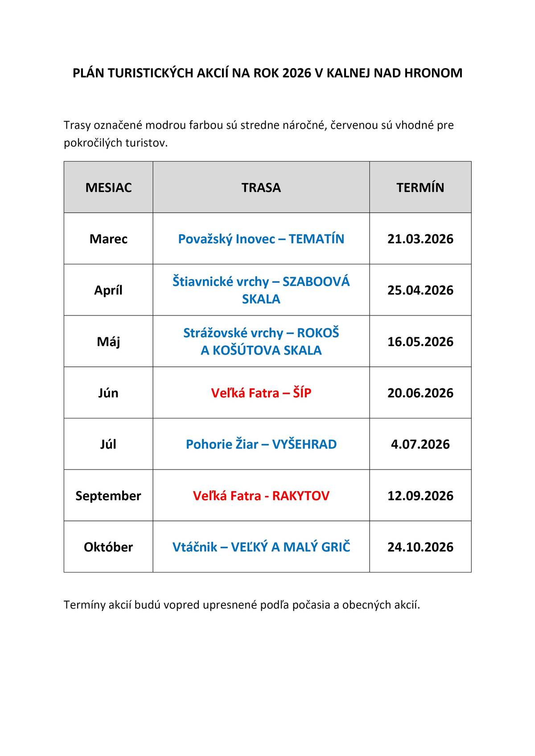The width and height of the screenshot is (535, 756).
Task: Click the Strážovské vrchy – ROKOŠ route text
Action: pyautogui.click(x=261, y=333)
